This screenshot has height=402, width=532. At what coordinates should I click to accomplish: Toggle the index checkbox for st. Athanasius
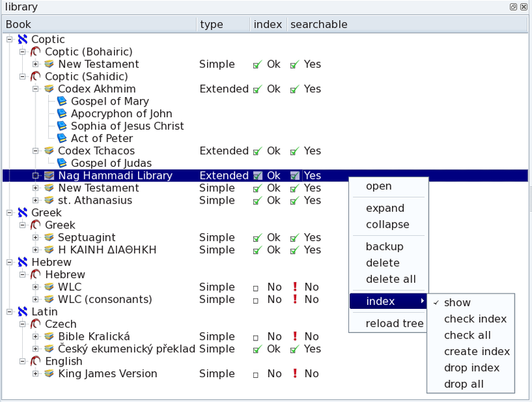pos(257,200)
